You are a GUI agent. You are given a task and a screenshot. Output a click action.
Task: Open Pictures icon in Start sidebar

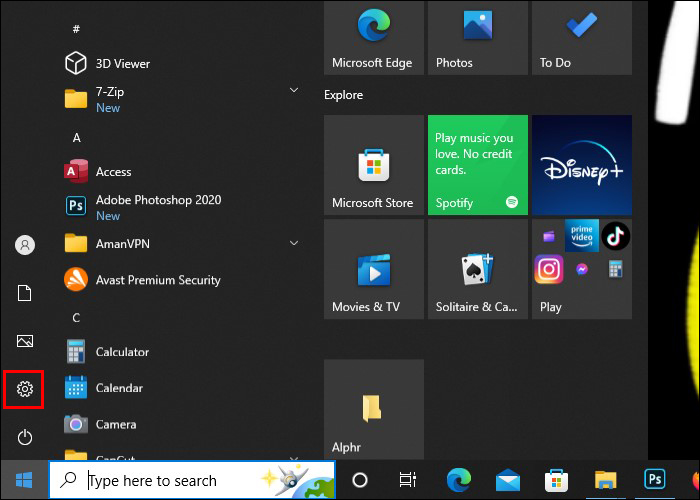[25, 341]
